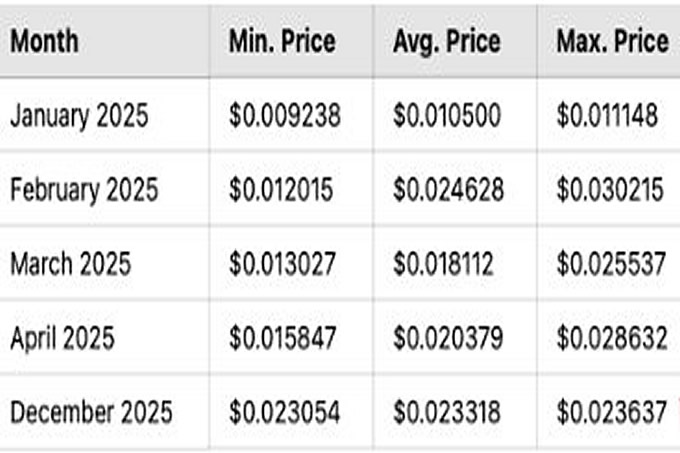Click December average price $0.023318
The image size is (680, 453).
coord(447,412)
